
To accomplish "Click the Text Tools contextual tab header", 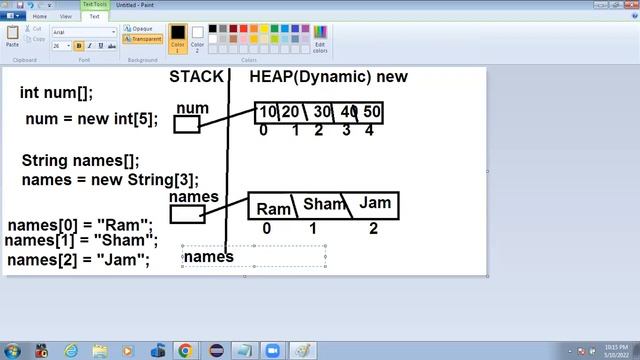I will 95,4.
